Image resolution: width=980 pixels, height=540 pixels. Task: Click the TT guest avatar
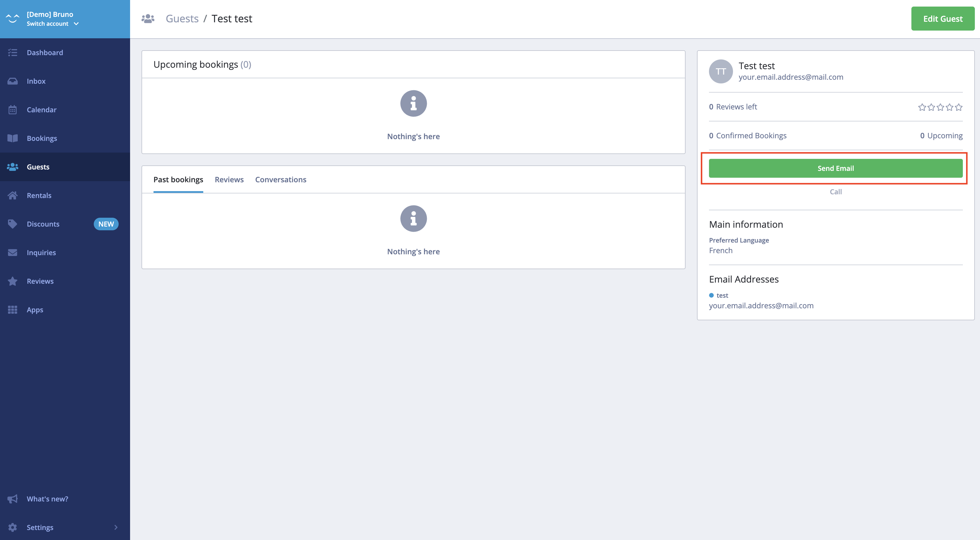tap(720, 71)
